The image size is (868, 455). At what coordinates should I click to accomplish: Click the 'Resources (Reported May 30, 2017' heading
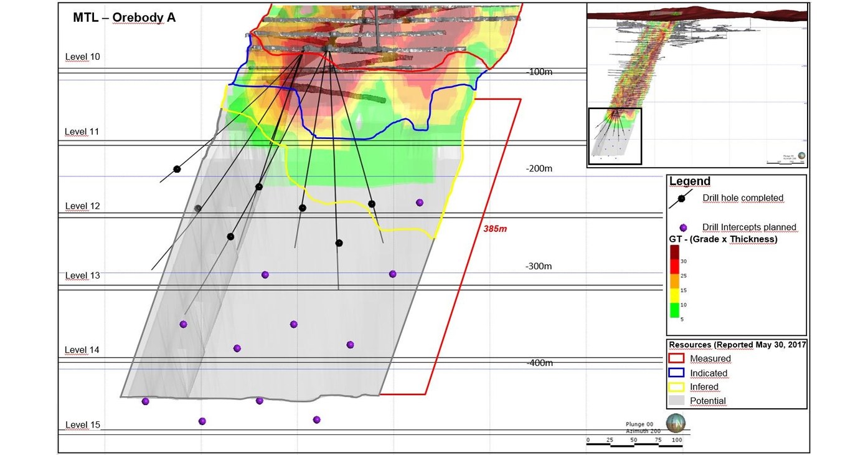point(738,344)
